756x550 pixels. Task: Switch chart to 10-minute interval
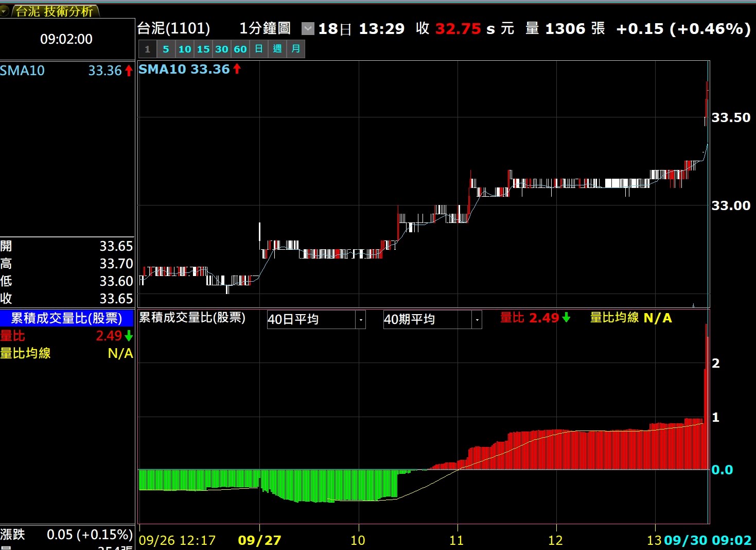(x=184, y=49)
